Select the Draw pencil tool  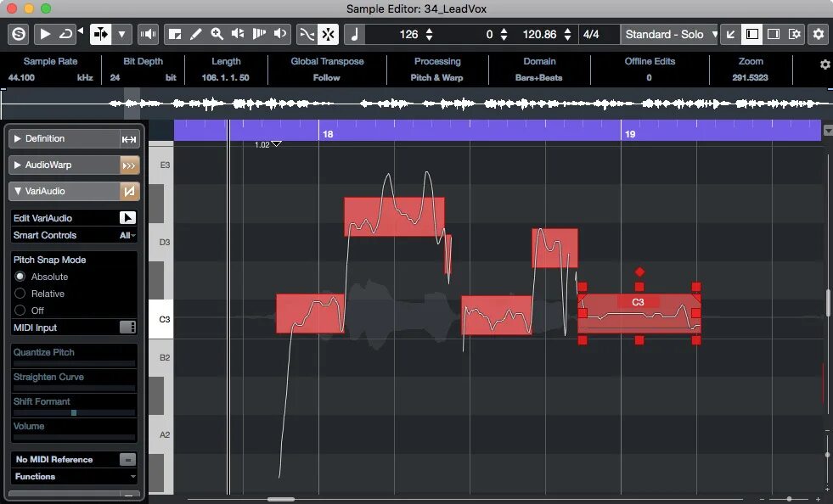tap(195, 35)
